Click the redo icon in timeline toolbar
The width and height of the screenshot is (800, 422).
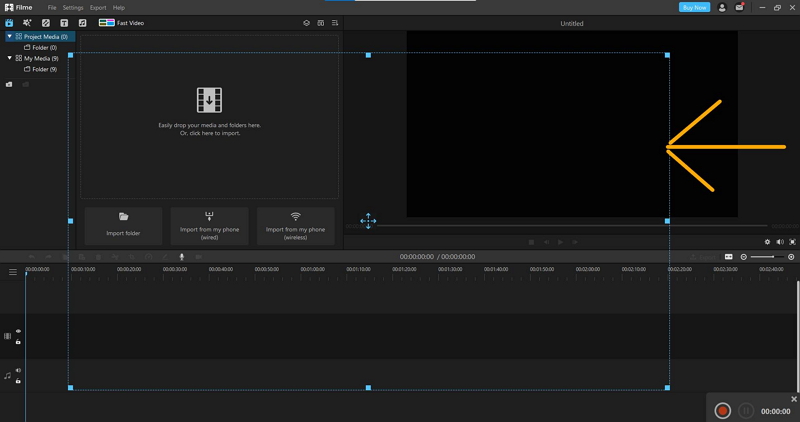click(48, 257)
